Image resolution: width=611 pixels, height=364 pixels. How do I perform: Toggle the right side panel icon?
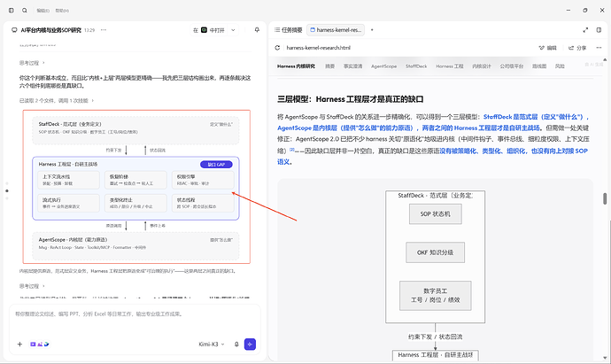599,30
